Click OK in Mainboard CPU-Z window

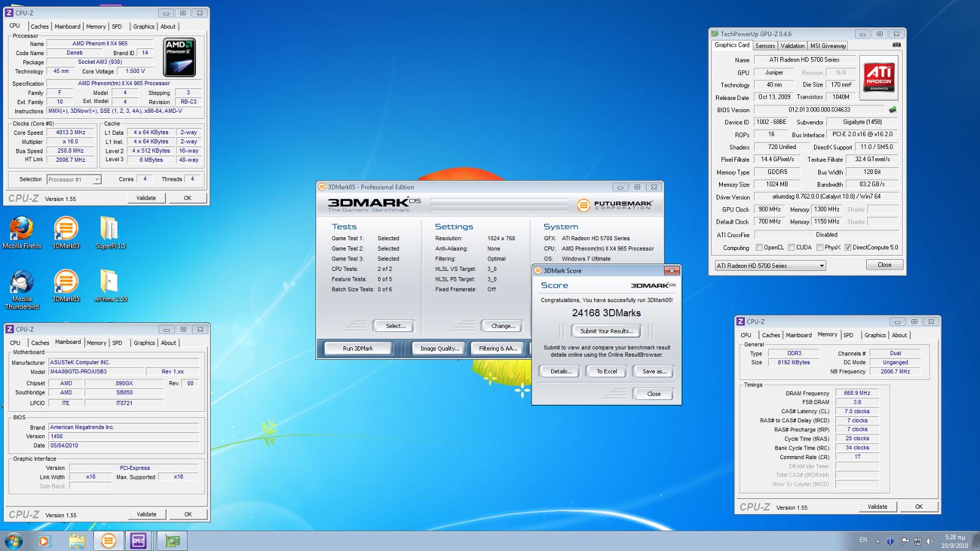click(x=188, y=514)
